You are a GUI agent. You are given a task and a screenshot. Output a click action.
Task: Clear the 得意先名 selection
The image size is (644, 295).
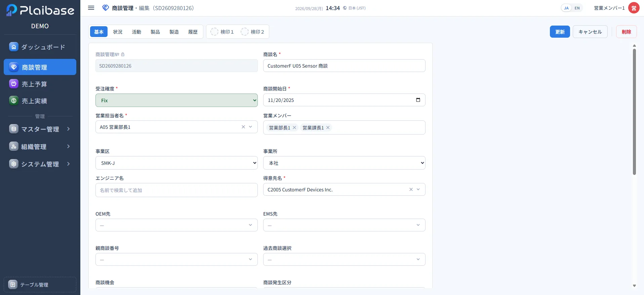click(411, 189)
